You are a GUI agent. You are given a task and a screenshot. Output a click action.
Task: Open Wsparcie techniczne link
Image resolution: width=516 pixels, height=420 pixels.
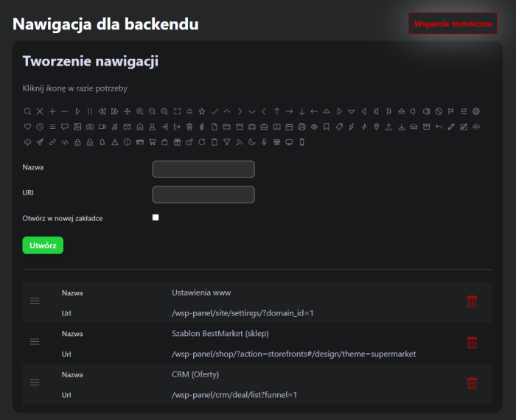(x=453, y=24)
